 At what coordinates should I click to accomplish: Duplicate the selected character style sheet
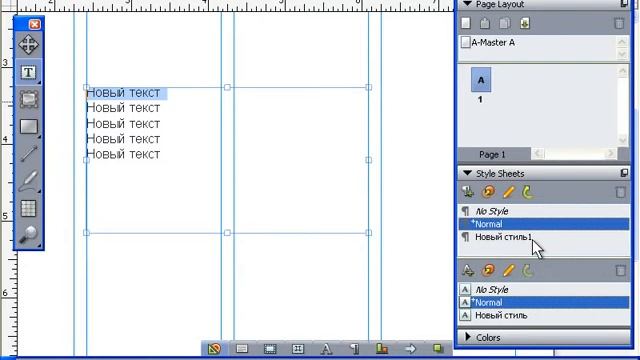(x=489, y=270)
